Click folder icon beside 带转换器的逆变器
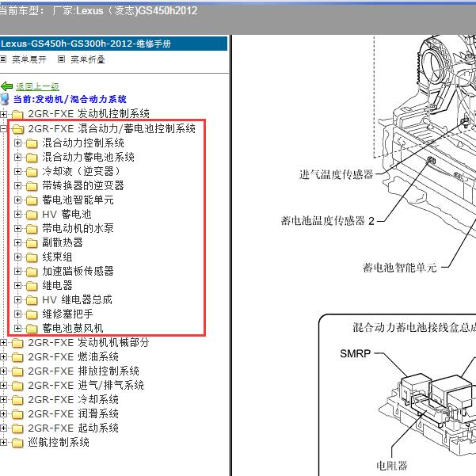This screenshot has width=476, height=476. [x=32, y=186]
